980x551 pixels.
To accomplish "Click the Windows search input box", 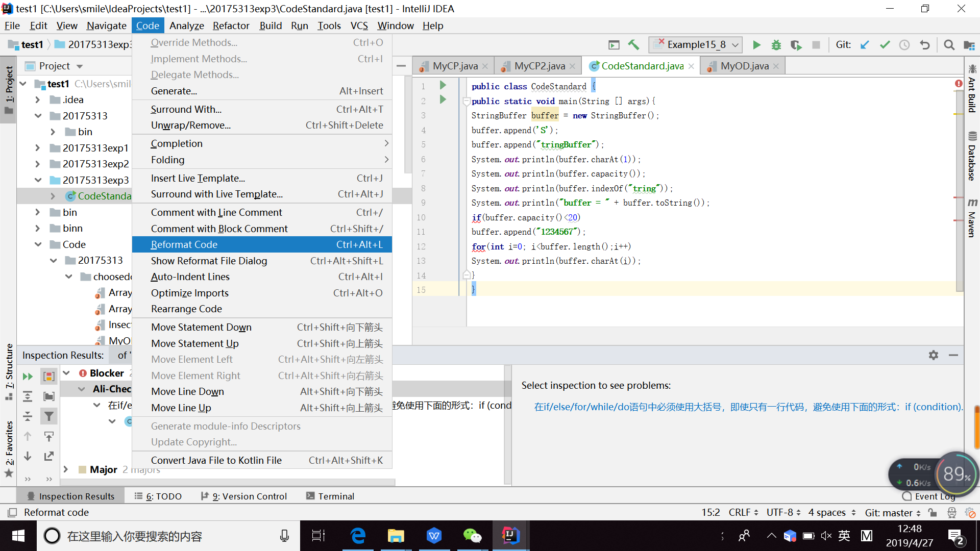I will [x=169, y=536].
